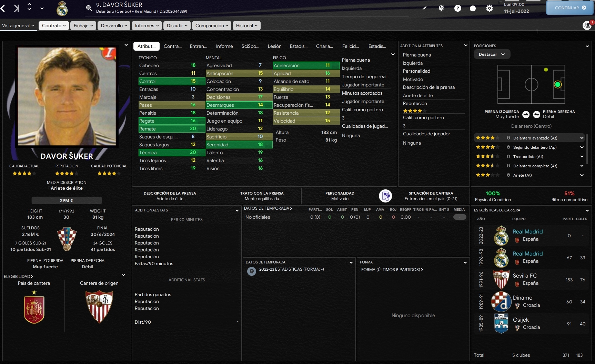
Task: Expand the Delantero avanzado role chevron
Action: pyautogui.click(x=582, y=138)
